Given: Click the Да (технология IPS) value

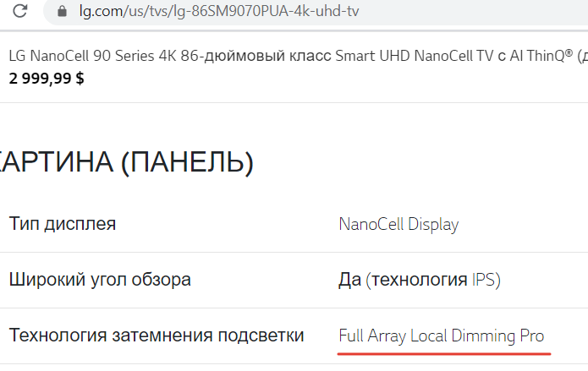Looking at the screenshot, I should [x=418, y=279].
